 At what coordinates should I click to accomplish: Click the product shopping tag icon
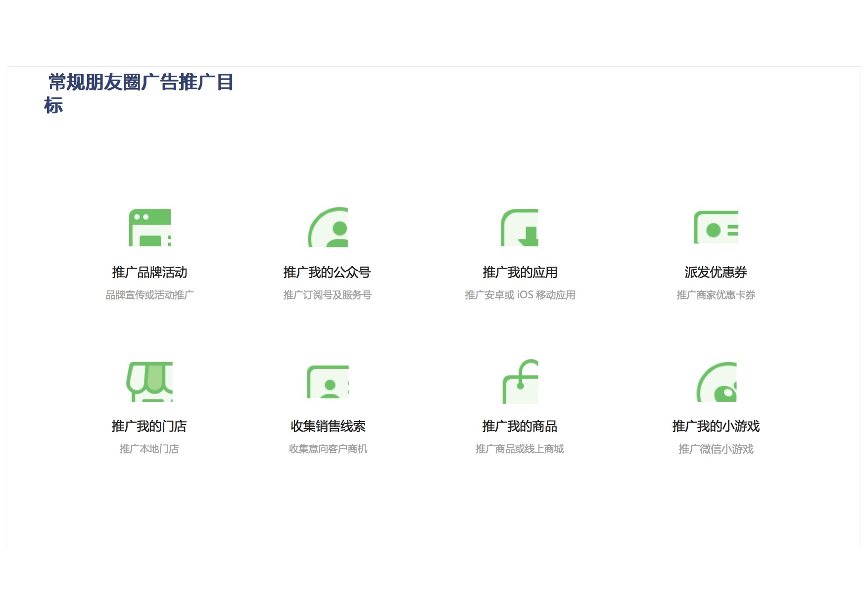(520, 381)
